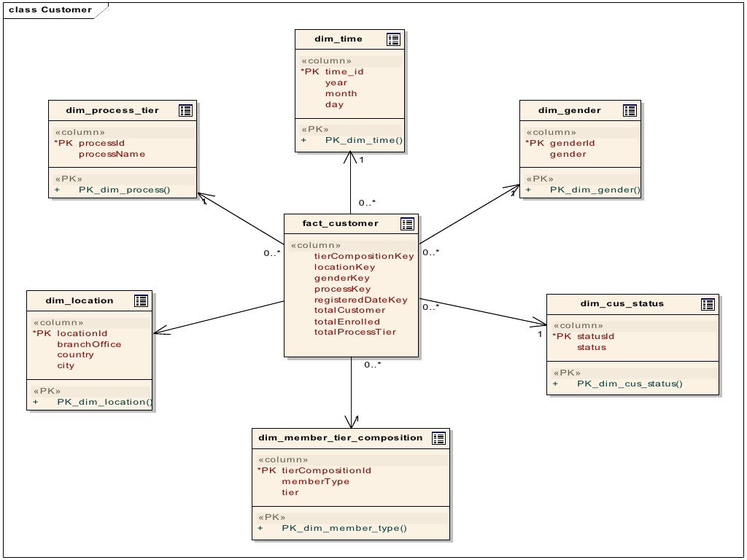Click the PK_dim_process() operation
Screen dimensions: 747x560
click(124, 190)
